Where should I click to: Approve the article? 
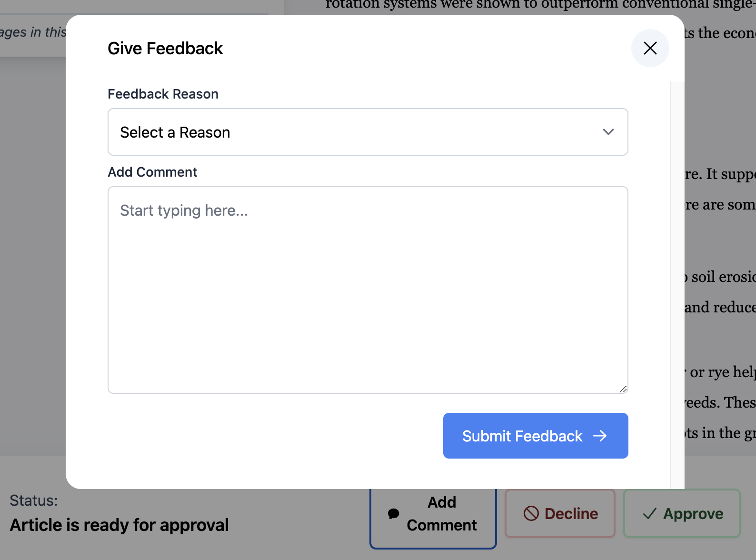click(682, 514)
